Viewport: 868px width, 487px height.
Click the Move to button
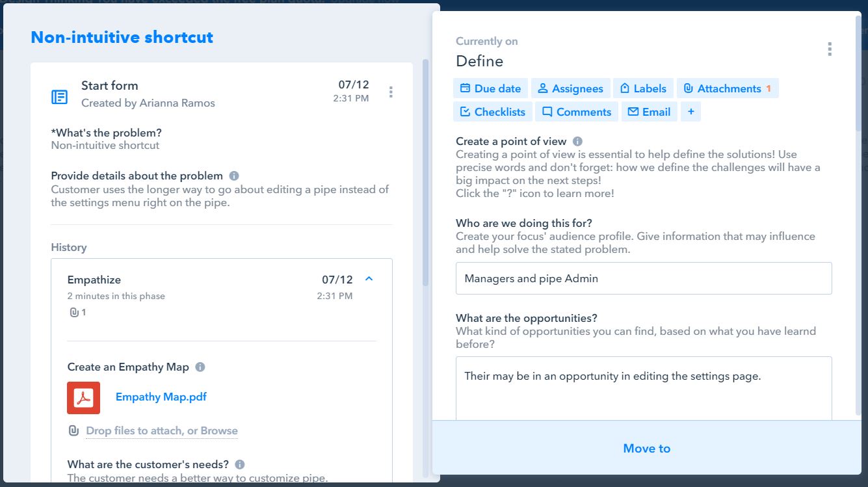[646, 448]
